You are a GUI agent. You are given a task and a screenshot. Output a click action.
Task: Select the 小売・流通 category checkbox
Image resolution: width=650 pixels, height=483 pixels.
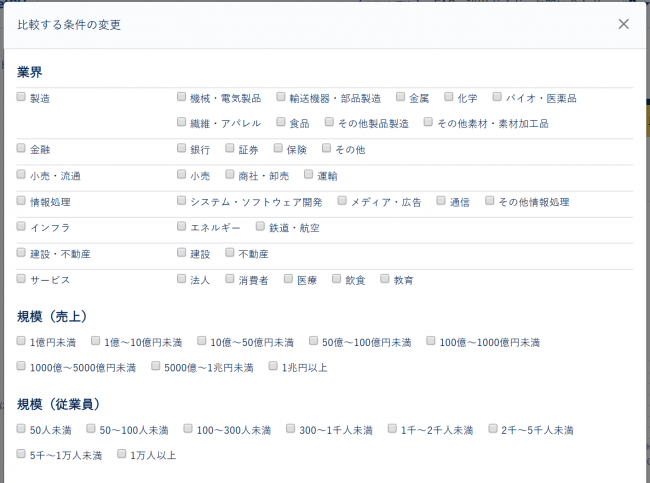coord(21,174)
